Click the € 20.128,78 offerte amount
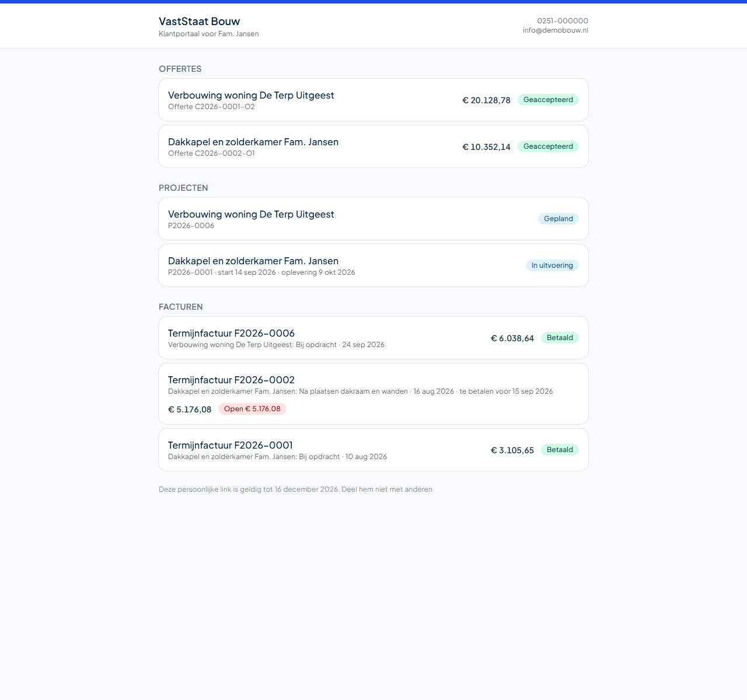The height and width of the screenshot is (700, 747). click(x=486, y=100)
